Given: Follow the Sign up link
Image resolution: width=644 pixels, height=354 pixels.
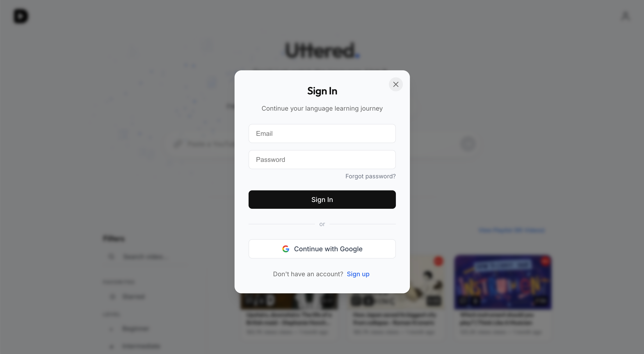Looking at the screenshot, I should tap(358, 274).
